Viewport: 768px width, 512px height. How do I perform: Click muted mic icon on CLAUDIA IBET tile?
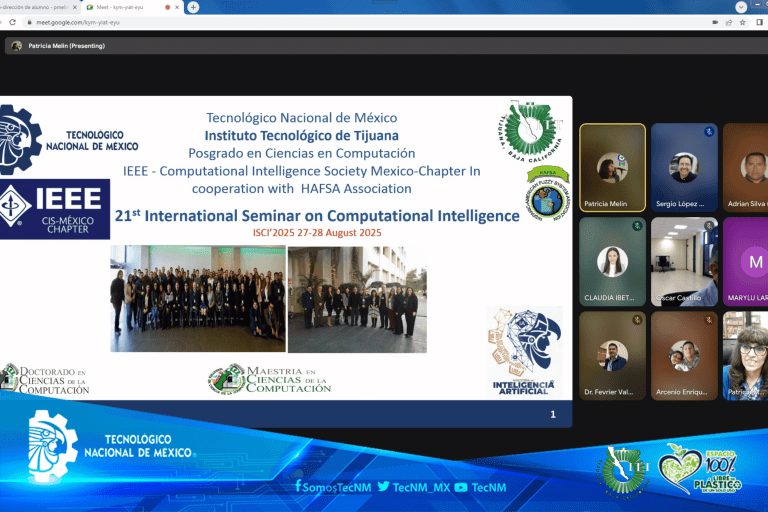tap(637, 226)
